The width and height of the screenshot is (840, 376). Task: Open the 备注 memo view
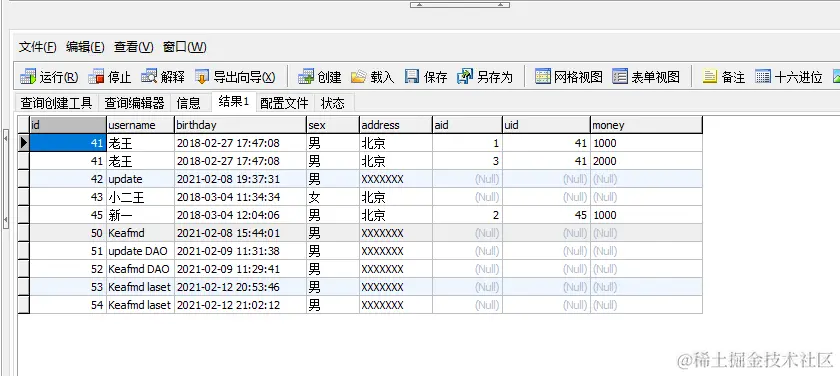724,77
